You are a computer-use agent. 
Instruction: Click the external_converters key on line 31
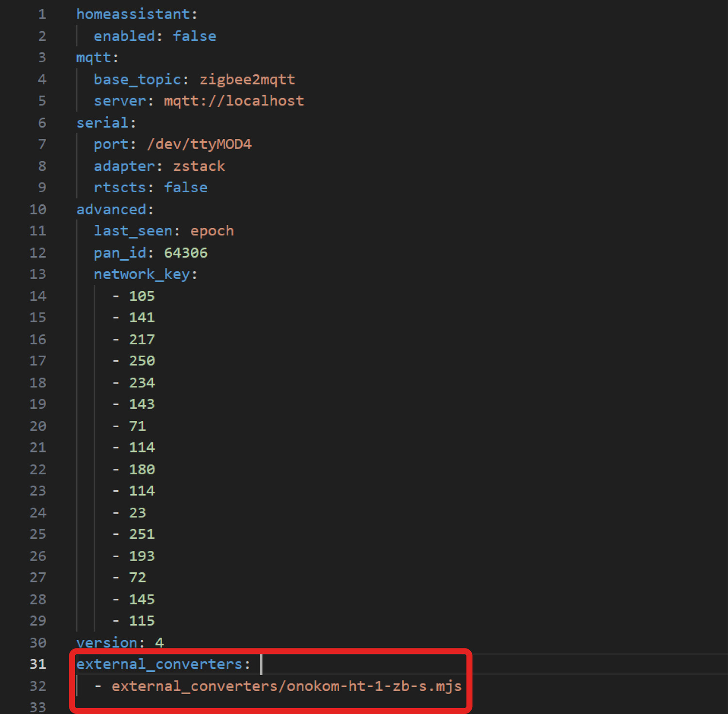[x=159, y=664]
